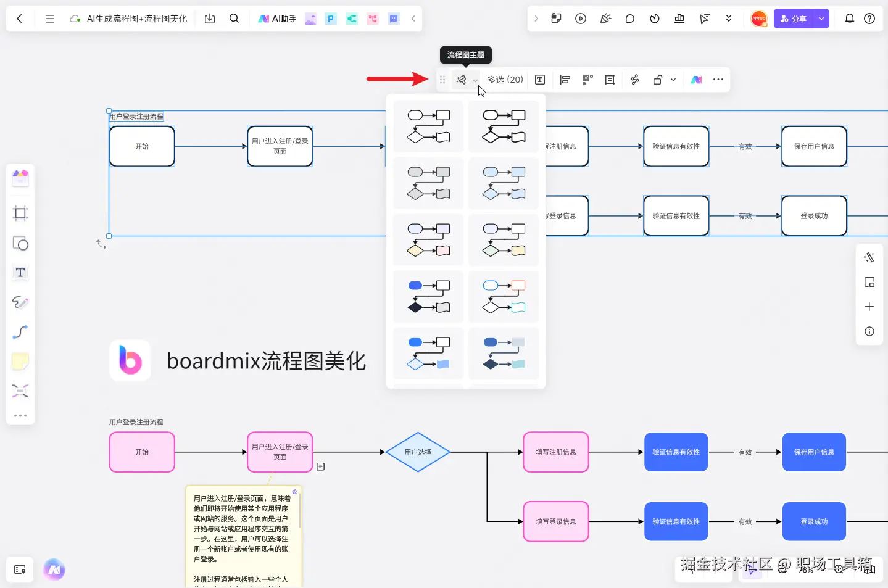This screenshot has width=888, height=588.
Task: Open the Share button dropdown arrow
Action: pos(821,19)
